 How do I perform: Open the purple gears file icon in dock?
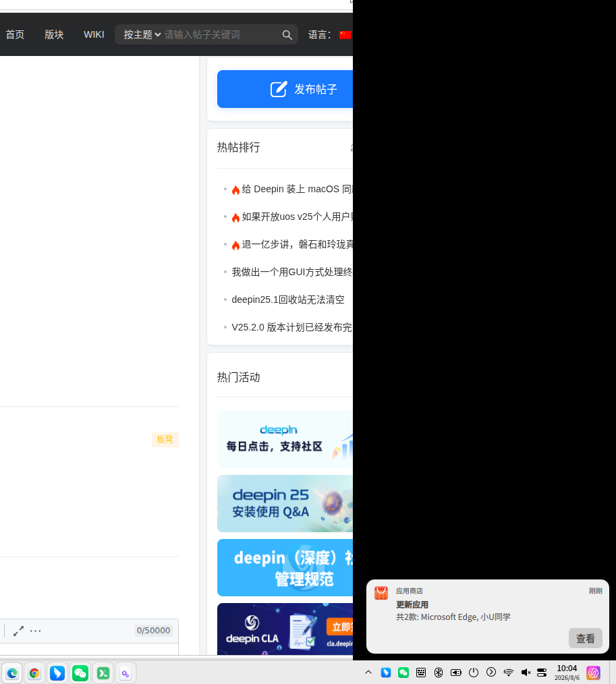pyautogui.click(x=125, y=673)
